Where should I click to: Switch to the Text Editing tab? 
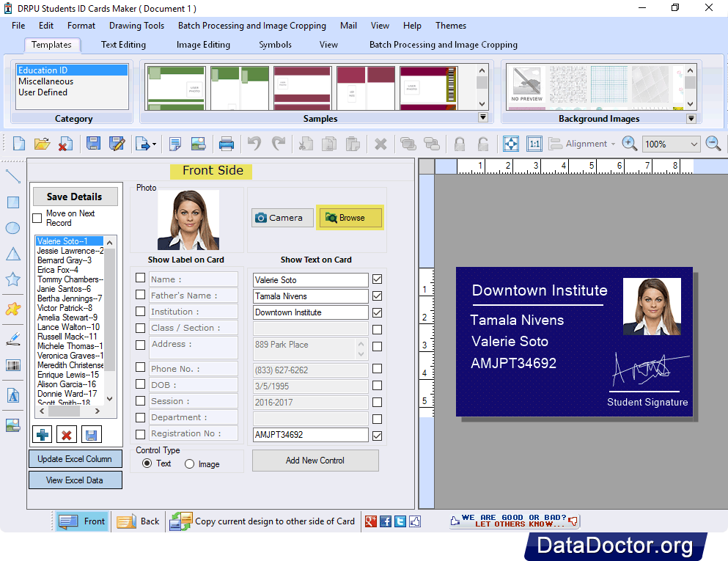(123, 45)
